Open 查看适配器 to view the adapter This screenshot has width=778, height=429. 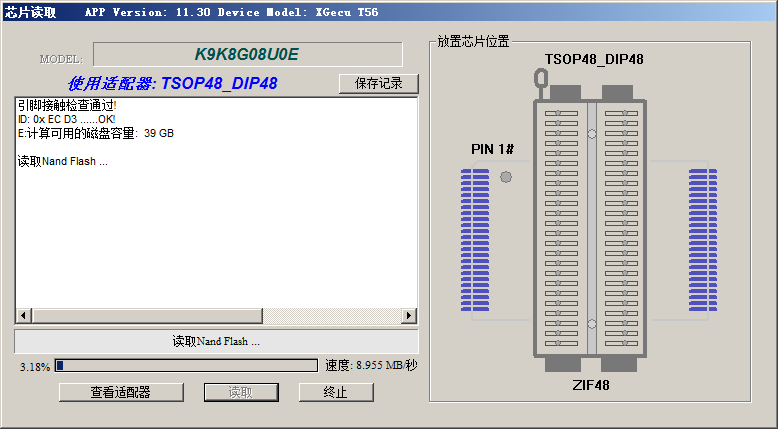120,392
